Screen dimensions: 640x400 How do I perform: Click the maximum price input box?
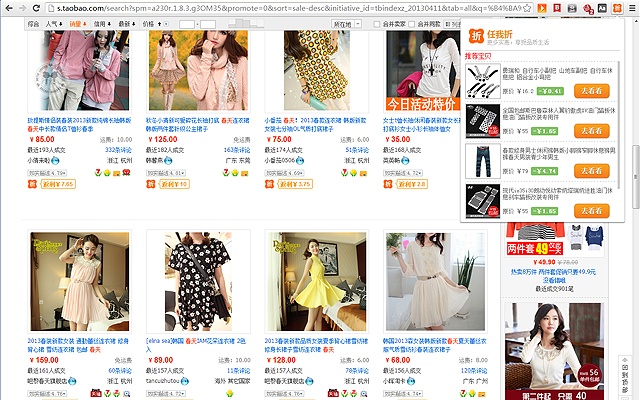208,24
